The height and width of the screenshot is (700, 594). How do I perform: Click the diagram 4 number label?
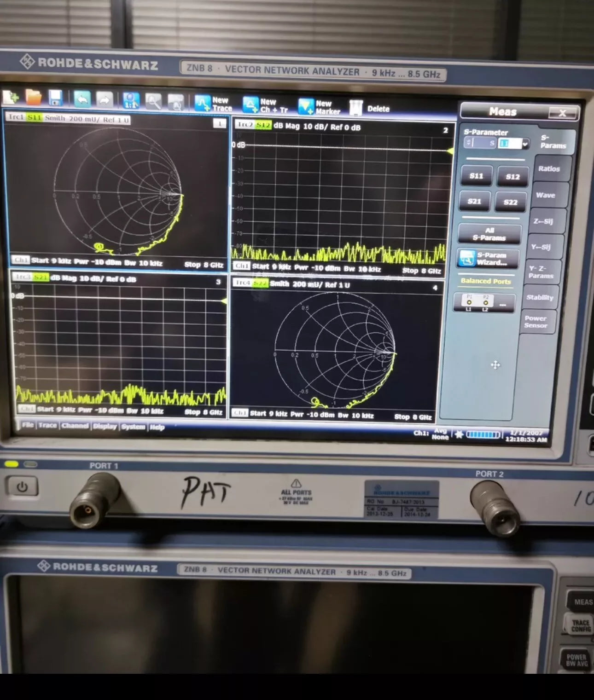[435, 288]
